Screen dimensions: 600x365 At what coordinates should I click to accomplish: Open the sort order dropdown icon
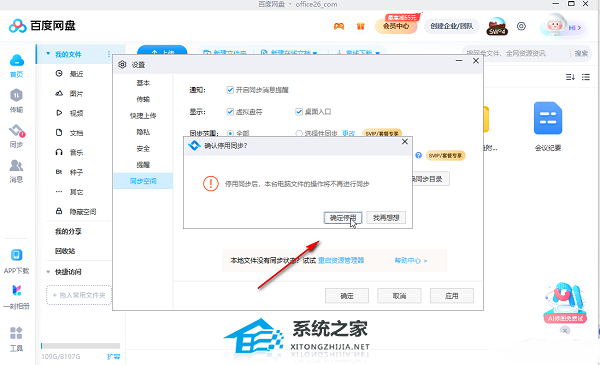tap(570, 77)
